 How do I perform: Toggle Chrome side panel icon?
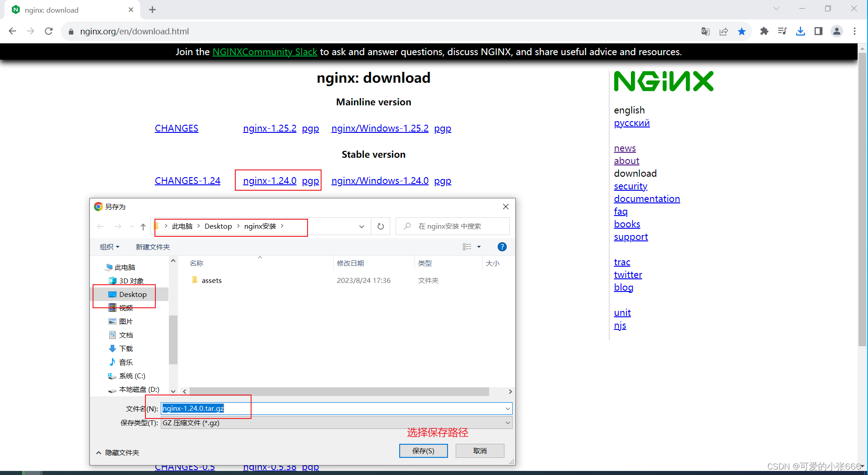pos(818,31)
